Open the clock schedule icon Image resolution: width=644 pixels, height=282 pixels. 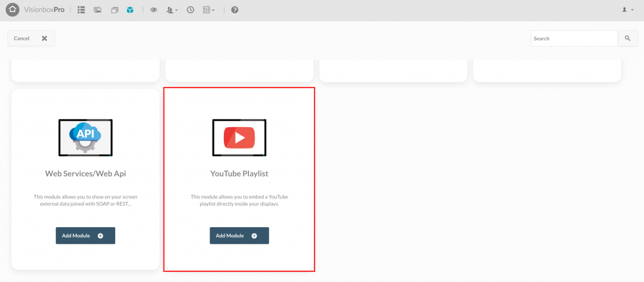pos(191,10)
